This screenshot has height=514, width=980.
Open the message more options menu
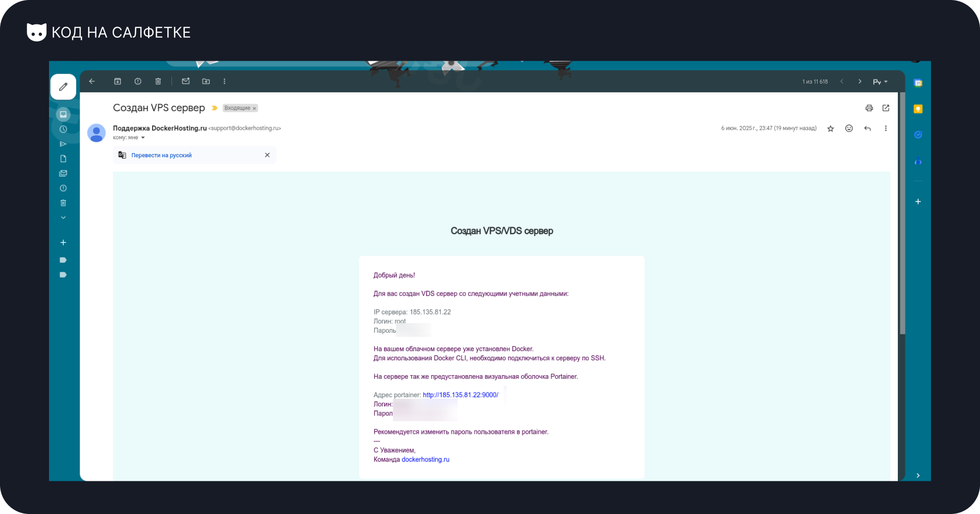pyautogui.click(x=886, y=128)
